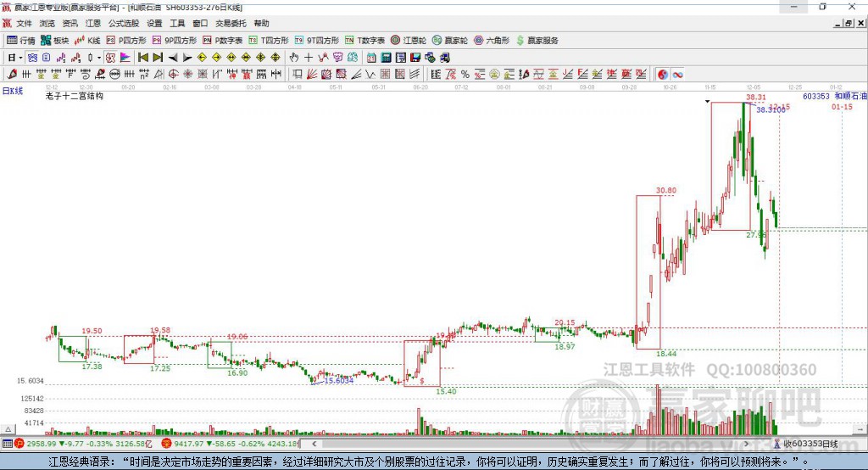Image resolution: width=868 pixels, height=470 pixels.
Task: Open the 文件 menu
Action: tap(24, 23)
